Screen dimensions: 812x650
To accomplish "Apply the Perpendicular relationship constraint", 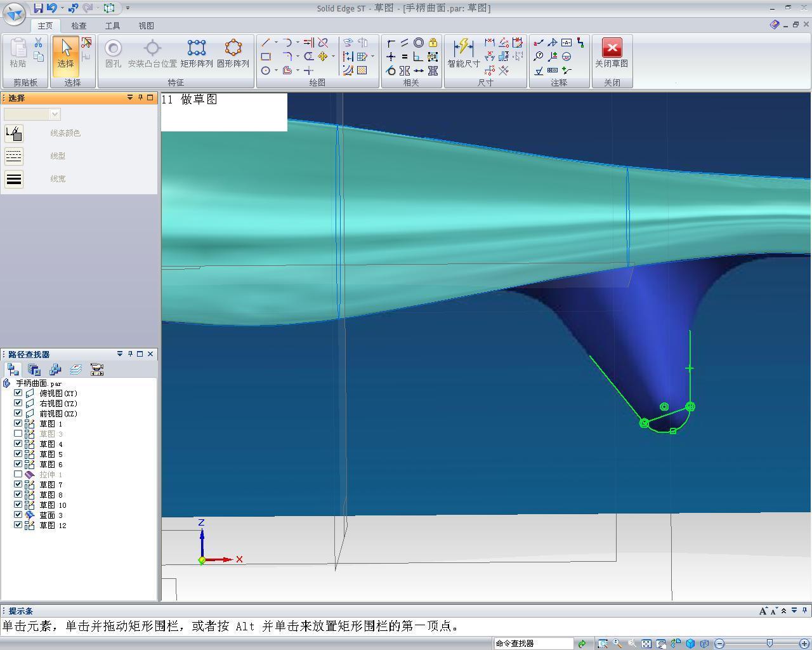I will coord(419,56).
